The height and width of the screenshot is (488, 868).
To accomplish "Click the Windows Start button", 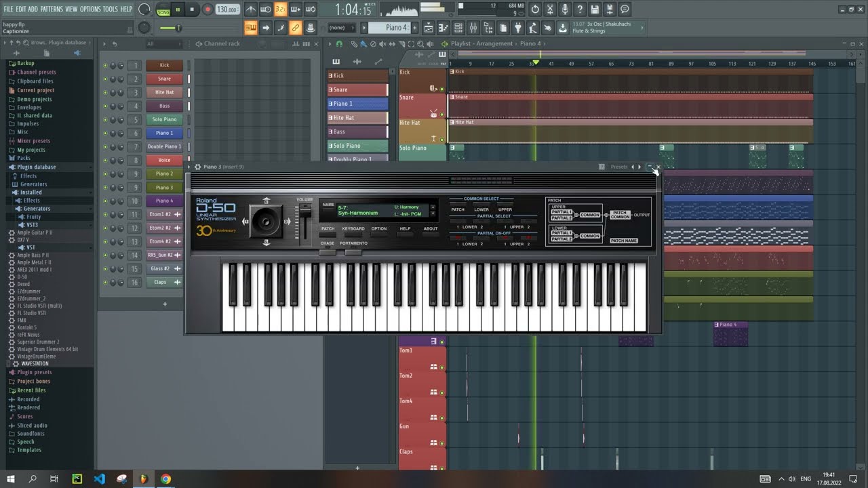I will pos(11,479).
